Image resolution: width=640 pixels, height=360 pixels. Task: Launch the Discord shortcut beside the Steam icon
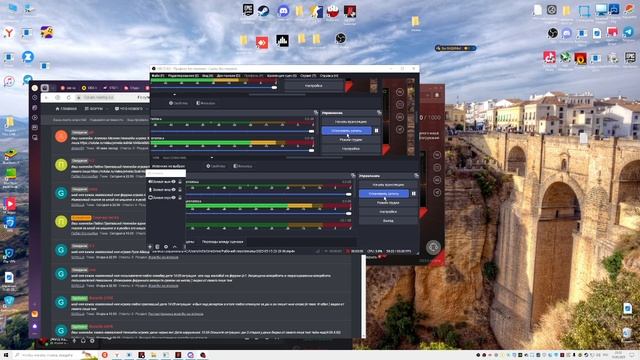[283, 11]
